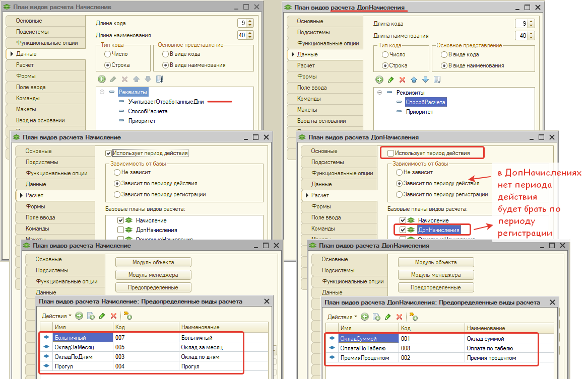This screenshot has width=588, height=379.
Task: Copy item icon in Начисление predefined window
Action: [x=91, y=316]
